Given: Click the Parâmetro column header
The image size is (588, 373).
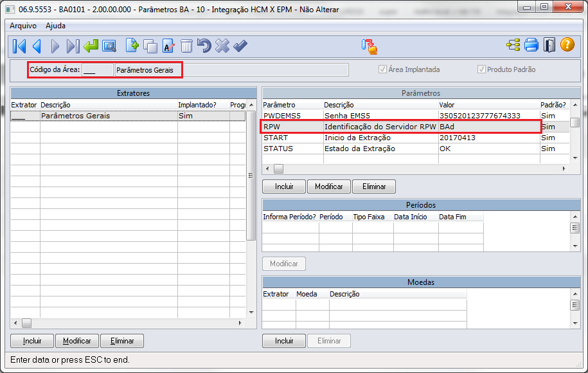Looking at the screenshot, I should point(293,105).
